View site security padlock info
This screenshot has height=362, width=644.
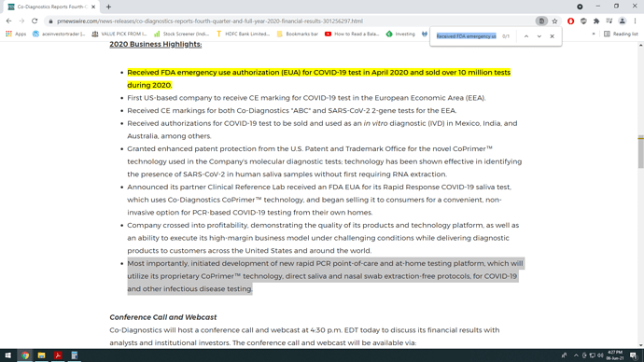(50, 21)
